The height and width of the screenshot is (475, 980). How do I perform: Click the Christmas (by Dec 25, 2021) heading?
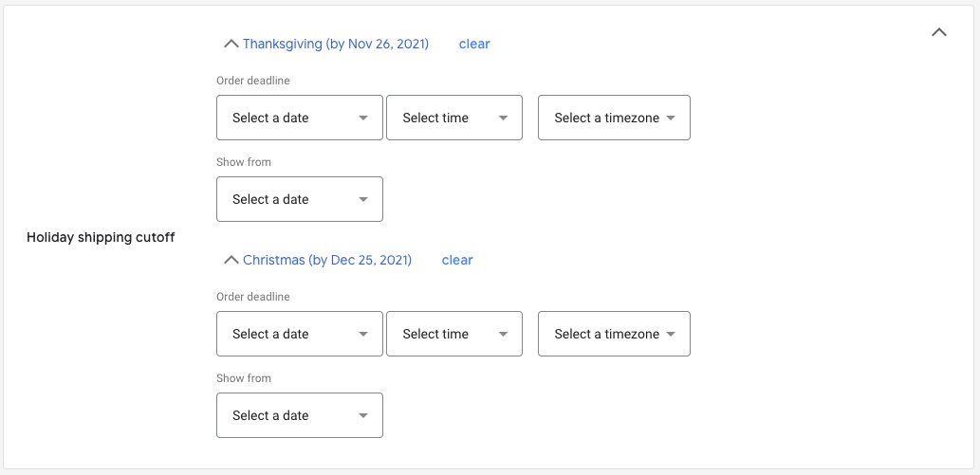pyautogui.click(x=327, y=260)
